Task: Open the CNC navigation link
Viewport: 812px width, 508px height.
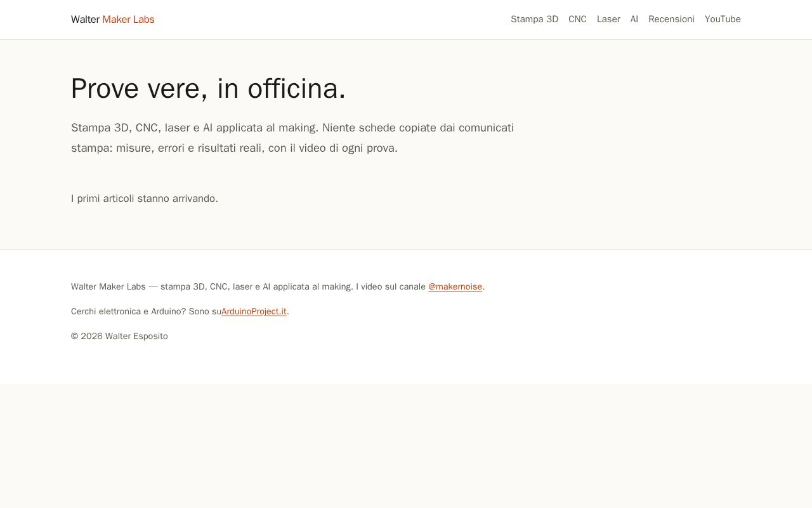Action: [x=577, y=19]
